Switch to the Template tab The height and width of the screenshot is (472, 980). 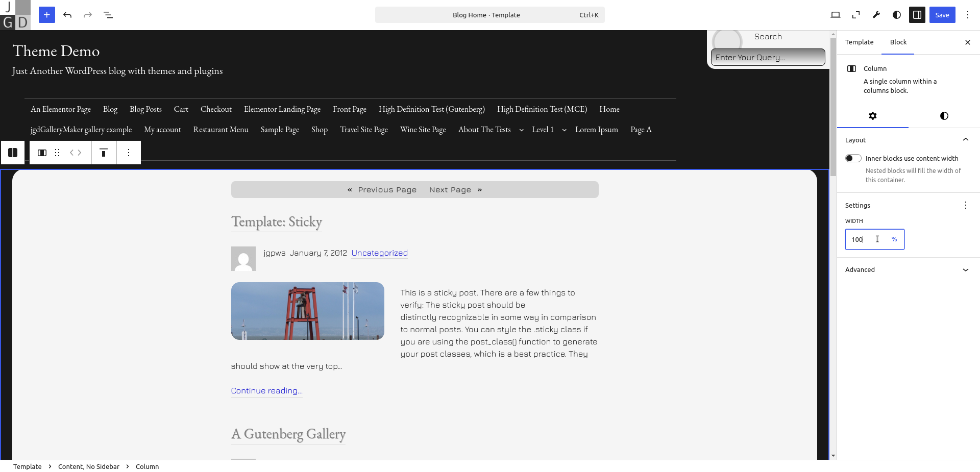pyautogui.click(x=859, y=42)
